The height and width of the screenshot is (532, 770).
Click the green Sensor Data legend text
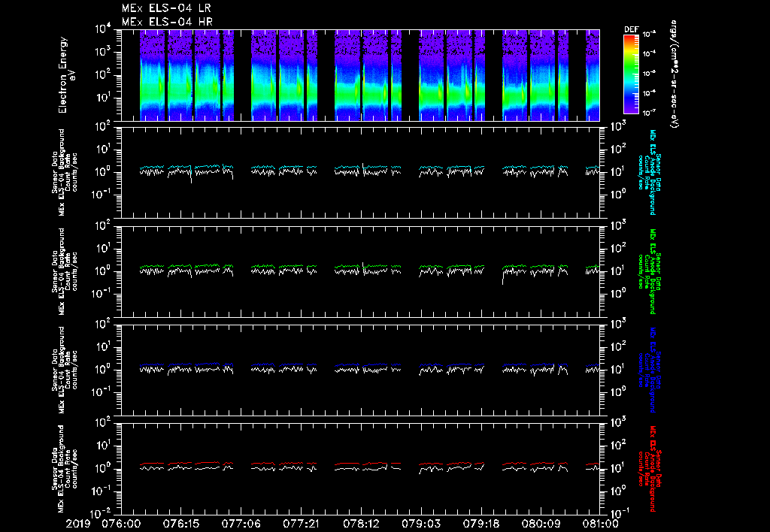click(x=649, y=271)
